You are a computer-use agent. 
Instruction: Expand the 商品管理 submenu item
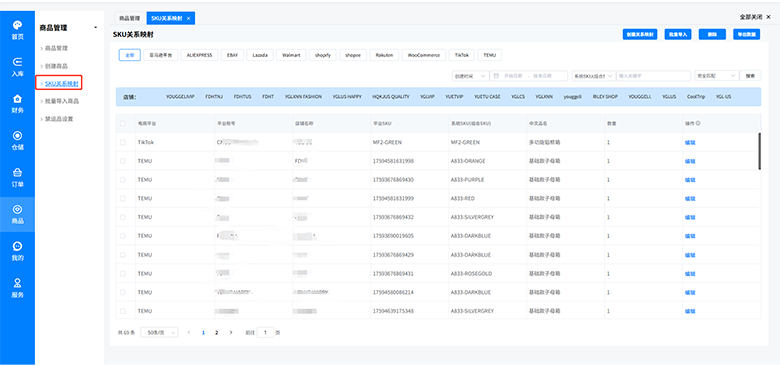56,48
